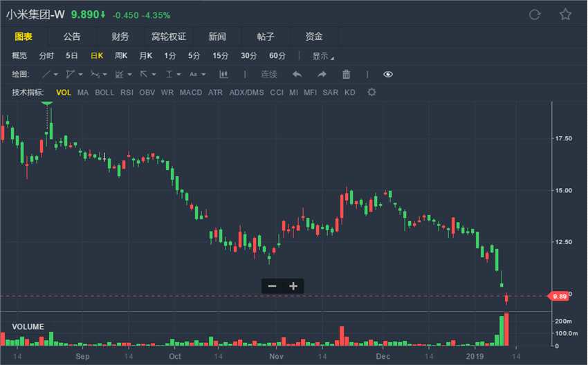588x365 pixels.
Task: Open wave tool dropdown arrow
Action: pyautogui.click(x=104, y=75)
